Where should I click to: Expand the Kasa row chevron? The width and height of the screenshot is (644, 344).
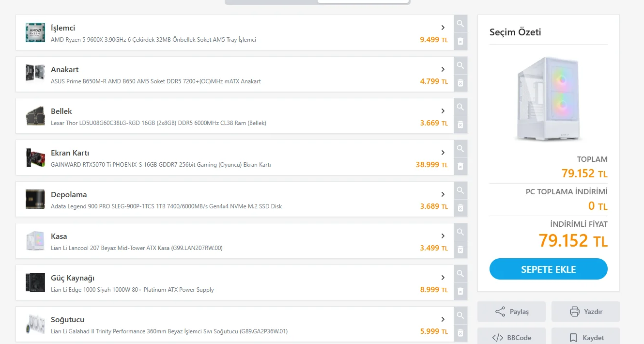click(x=443, y=236)
